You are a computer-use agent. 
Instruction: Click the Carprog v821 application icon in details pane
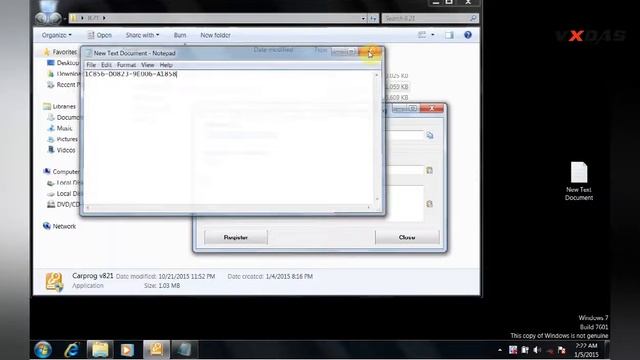point(54,282)
